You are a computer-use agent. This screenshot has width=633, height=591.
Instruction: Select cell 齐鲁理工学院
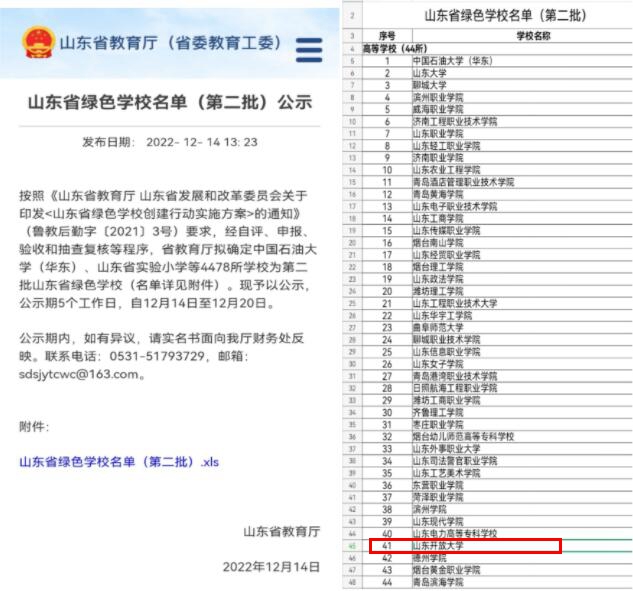[x=522, y=412]
